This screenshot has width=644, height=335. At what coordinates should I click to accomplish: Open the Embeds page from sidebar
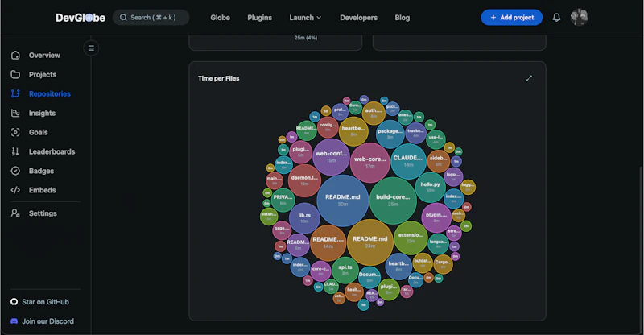point(41,190)
